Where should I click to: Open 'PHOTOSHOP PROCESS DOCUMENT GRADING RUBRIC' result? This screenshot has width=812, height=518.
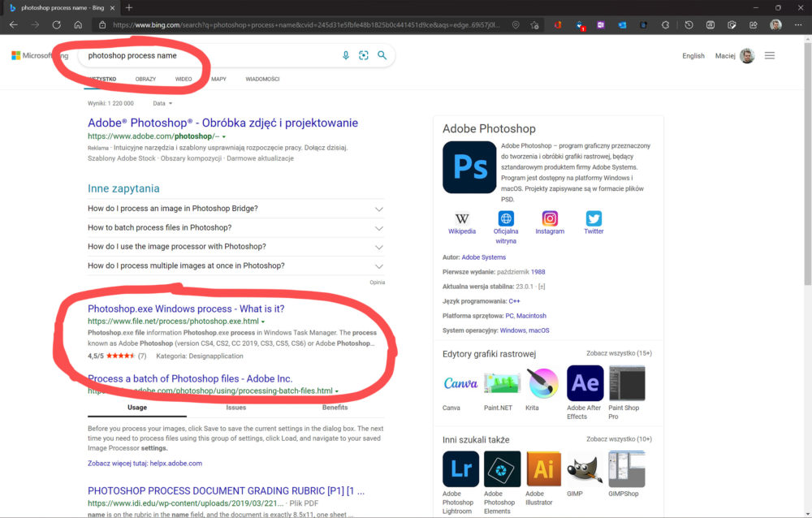pyautogui.click(x=227, y=491)
